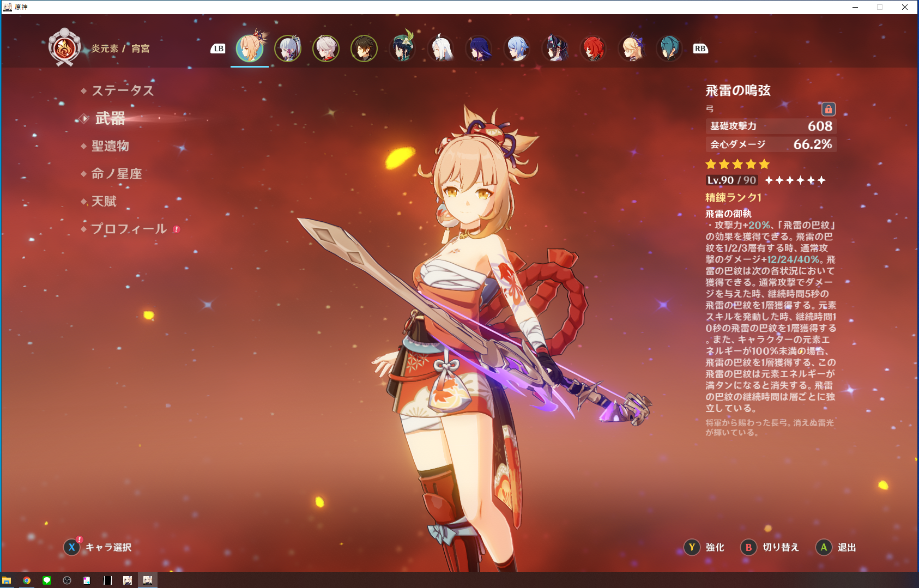Click the A button icon for 退出

[824, 547]
